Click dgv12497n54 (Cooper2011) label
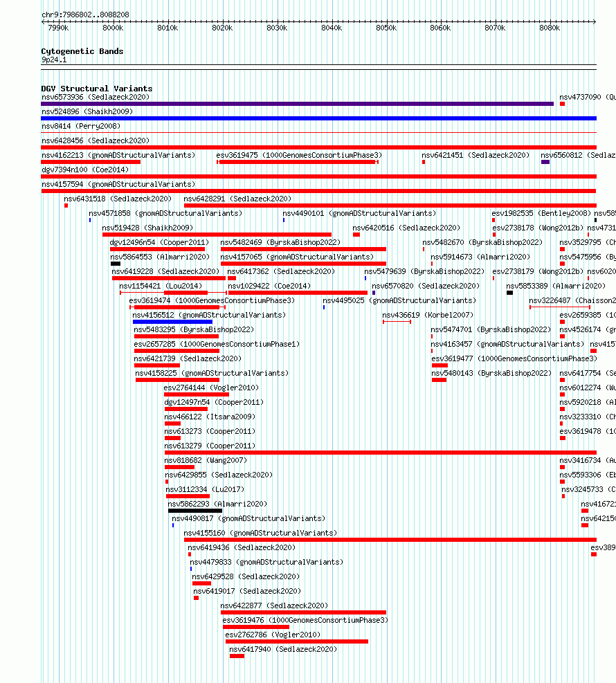Viewport: 616px width, 683px height. (x=214, y=402)
